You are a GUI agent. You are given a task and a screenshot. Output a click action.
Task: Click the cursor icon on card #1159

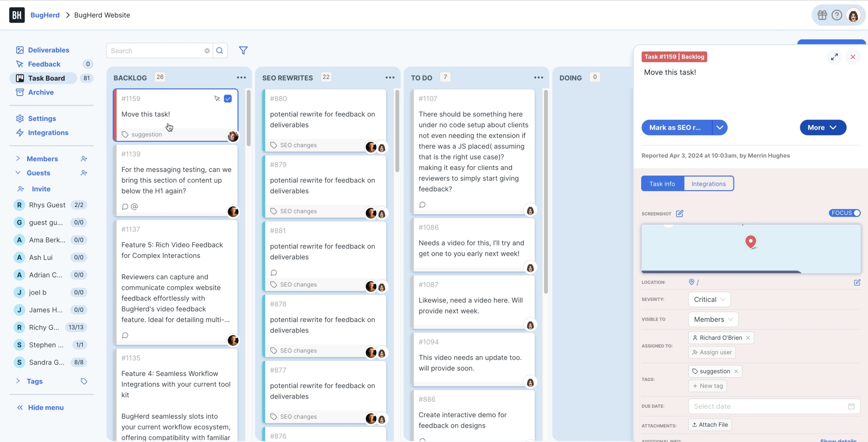pos(217,99)
